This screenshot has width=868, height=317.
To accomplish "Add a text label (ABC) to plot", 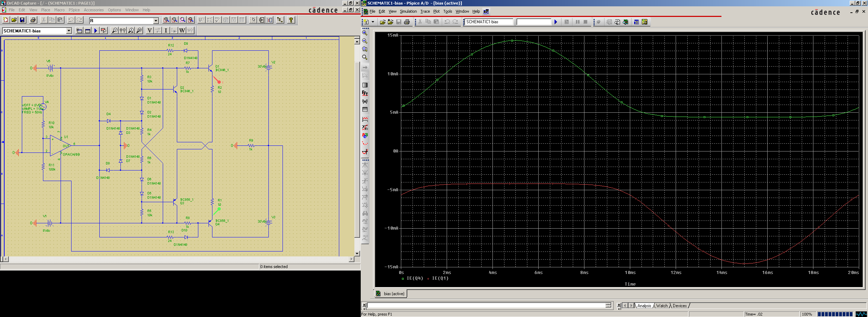I will coord(365,136).
